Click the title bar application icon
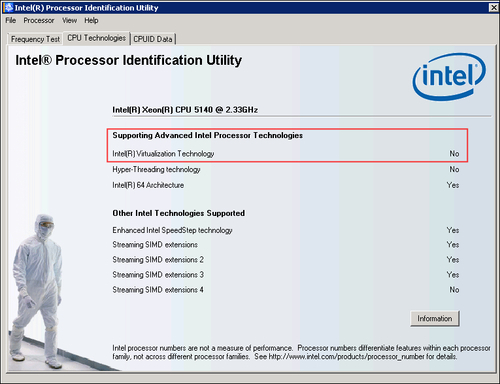Image resolution: width=500 pixels, height=384 pixels. (x=9, y=7)
